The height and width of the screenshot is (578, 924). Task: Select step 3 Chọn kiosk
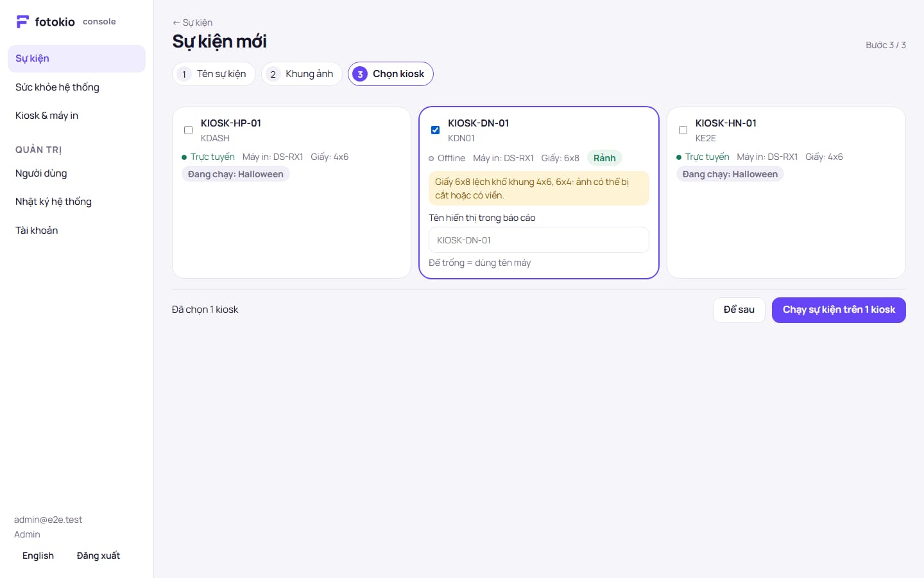(391, 74)
